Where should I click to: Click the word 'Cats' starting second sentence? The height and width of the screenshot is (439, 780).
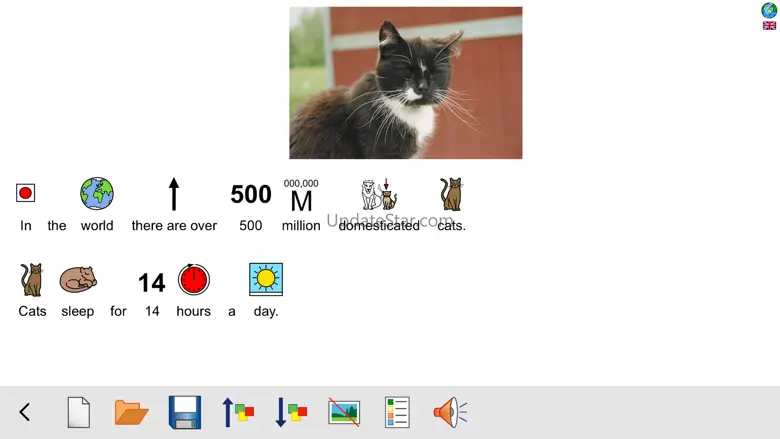32,311
